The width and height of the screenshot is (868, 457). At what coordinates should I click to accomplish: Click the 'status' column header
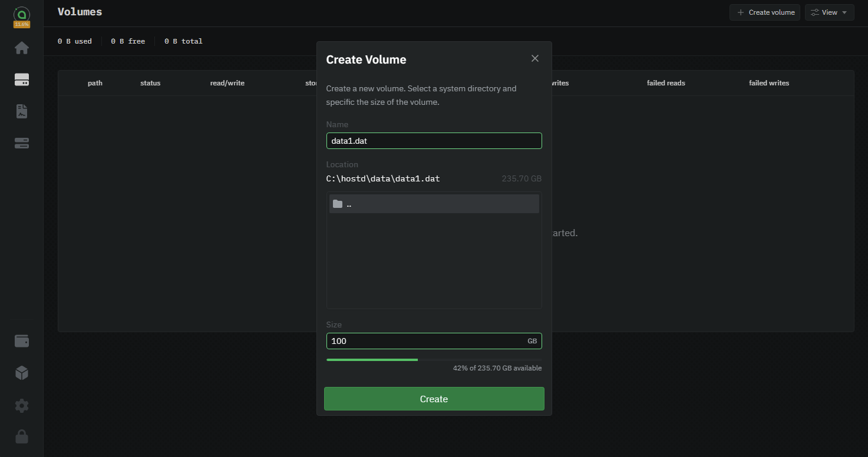150,83
